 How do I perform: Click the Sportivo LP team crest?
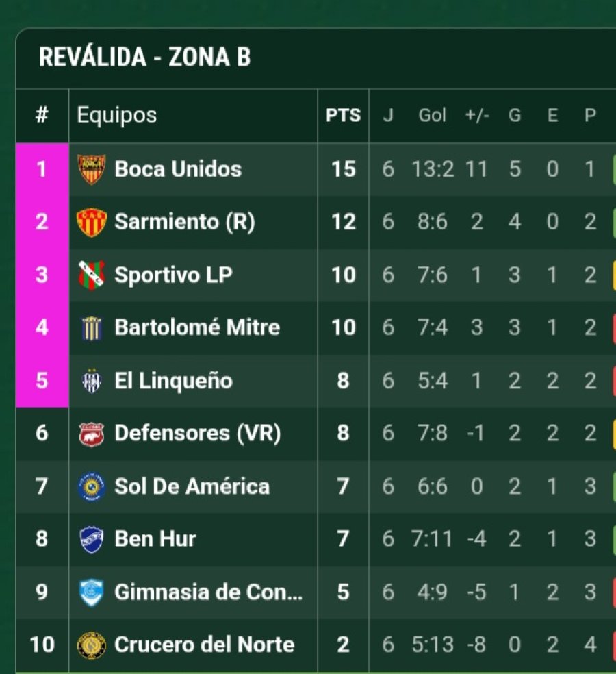[x=91, y=275]
